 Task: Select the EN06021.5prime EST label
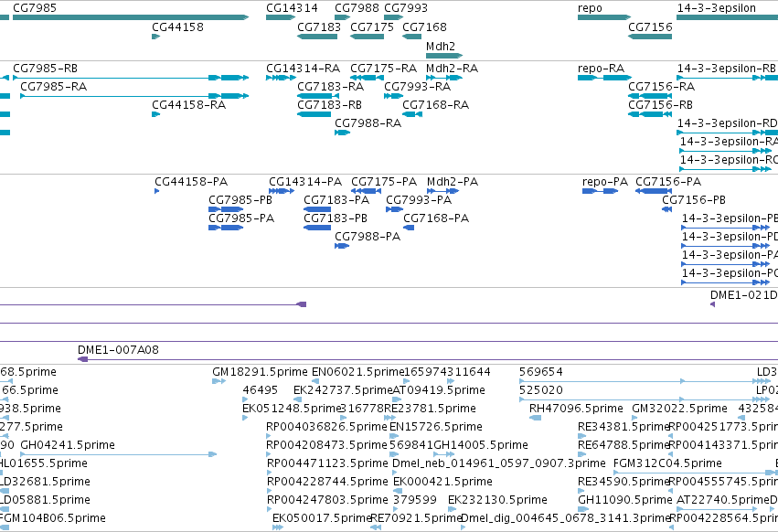[x=357, y=372]
